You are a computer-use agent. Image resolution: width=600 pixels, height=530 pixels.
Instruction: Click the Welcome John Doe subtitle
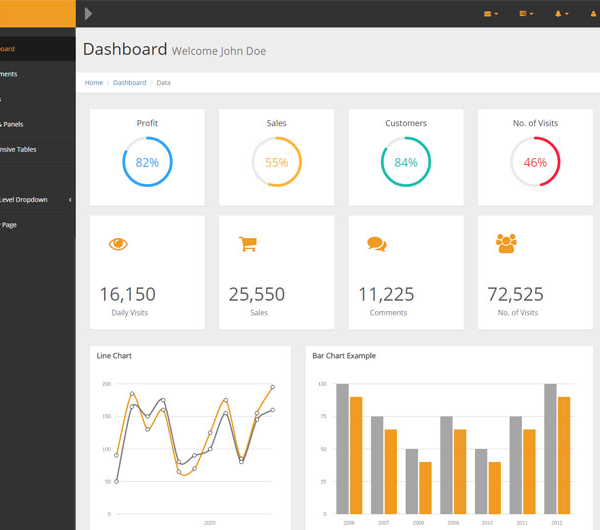click(219, 51)
